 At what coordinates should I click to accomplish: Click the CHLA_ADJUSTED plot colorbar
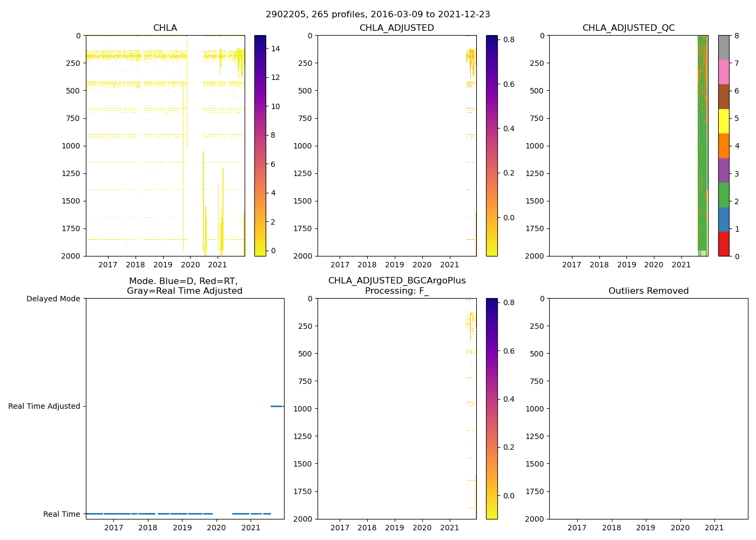491,146
